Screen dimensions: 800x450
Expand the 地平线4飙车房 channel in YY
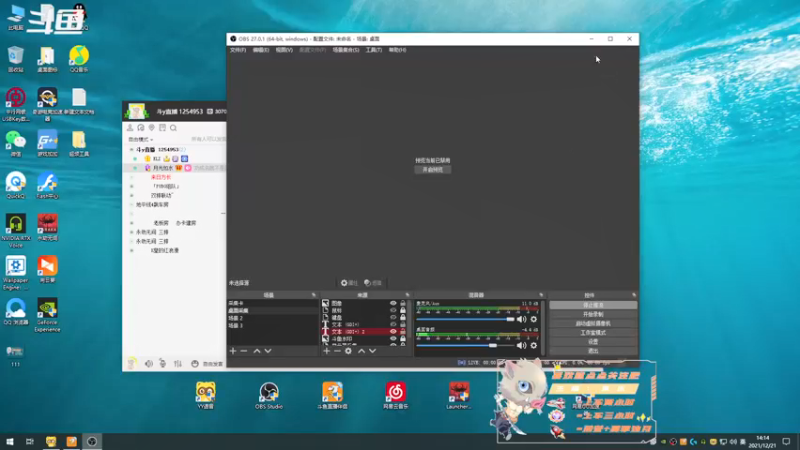(131, 205)
